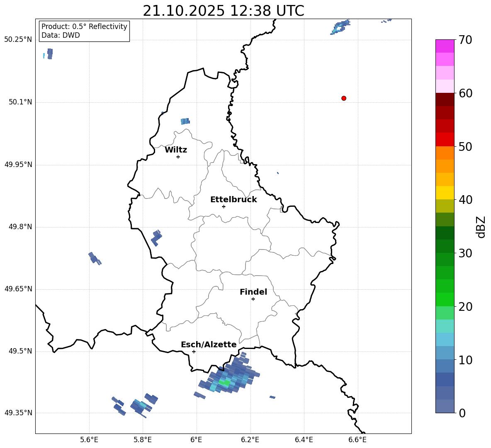This screenshot has height=448, width=491.
Task: Click the 6.6°E longitude label
Action: pos(357,440)
